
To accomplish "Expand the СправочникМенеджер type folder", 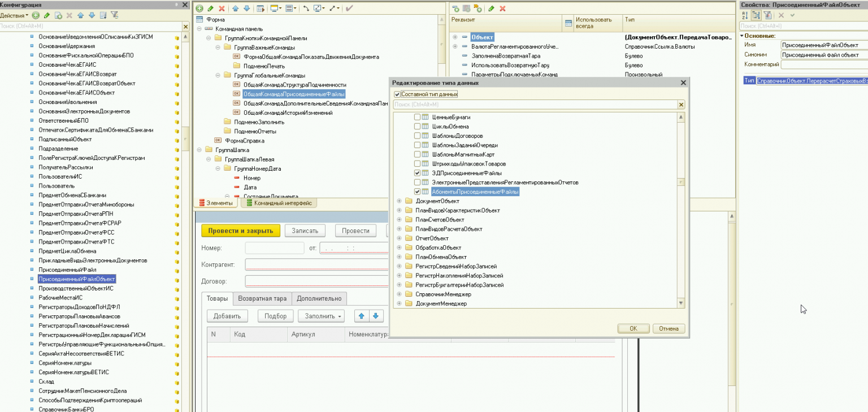I will pos(399,294).
